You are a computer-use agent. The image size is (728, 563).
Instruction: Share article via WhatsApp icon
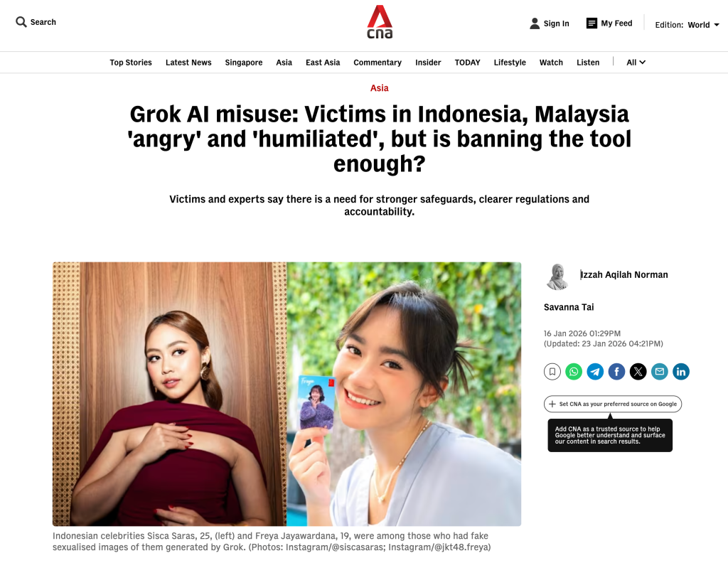574,371
